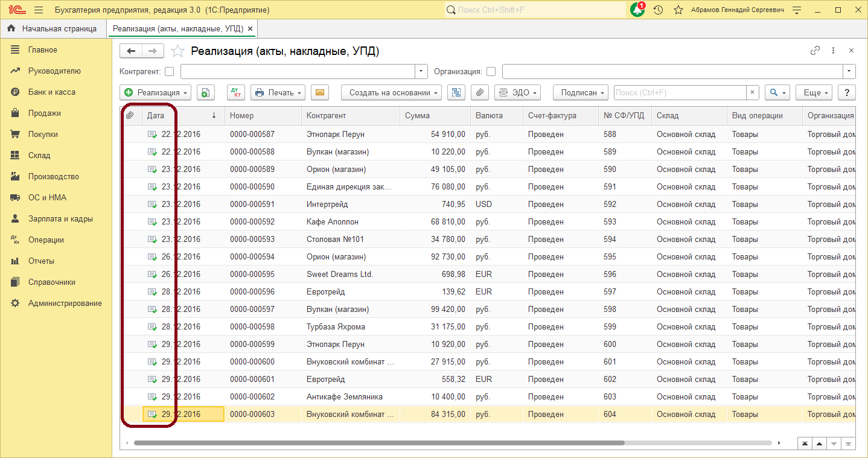Expand the Создать на основании dropdown

pyautogui.click(x=391, y=92)
